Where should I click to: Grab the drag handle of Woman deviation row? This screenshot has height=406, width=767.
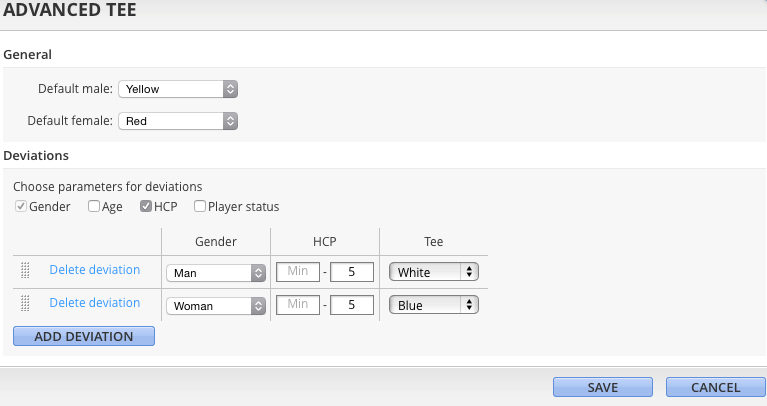pyautogui.click(x=25, y=303)
